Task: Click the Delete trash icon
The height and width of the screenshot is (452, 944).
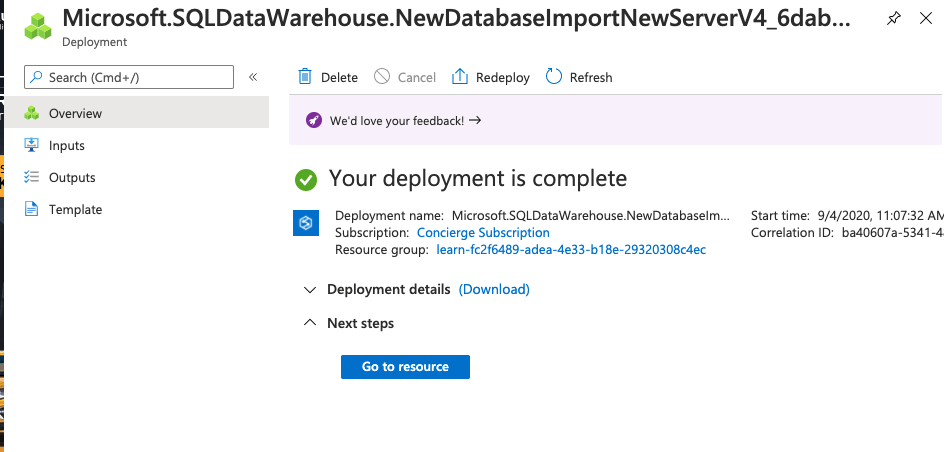Action: (x=305, y=77)
